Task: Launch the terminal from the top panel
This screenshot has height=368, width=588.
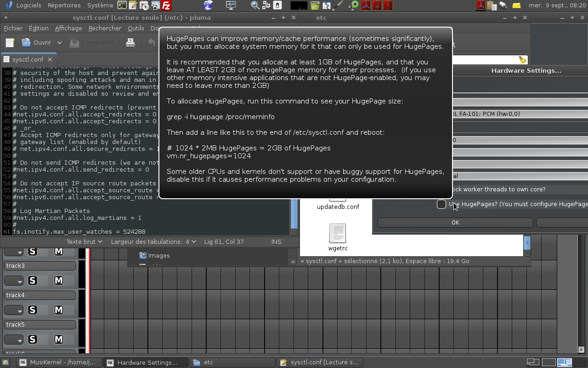Action: pyautogui.click(x=122, y=6)
